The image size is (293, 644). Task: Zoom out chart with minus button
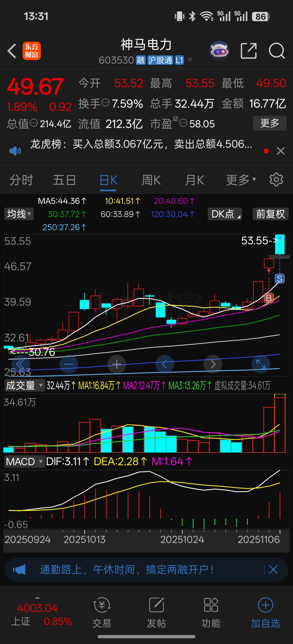(69, 364)
